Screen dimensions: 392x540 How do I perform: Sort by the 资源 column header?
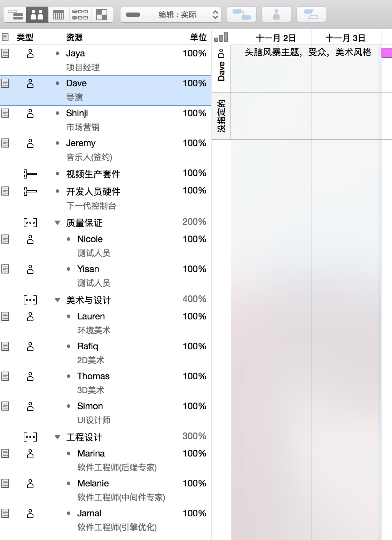click(75, 37)
